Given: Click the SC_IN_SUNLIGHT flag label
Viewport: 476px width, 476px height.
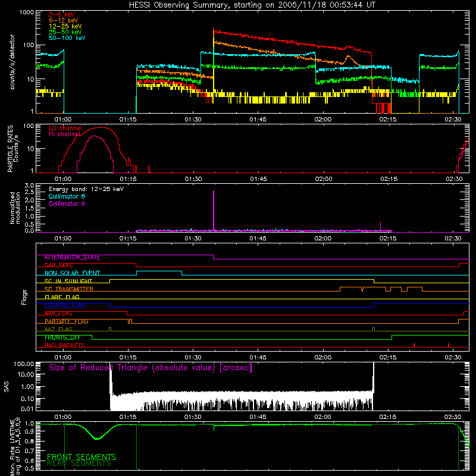Looking at the screenshot, I should 68,281.
